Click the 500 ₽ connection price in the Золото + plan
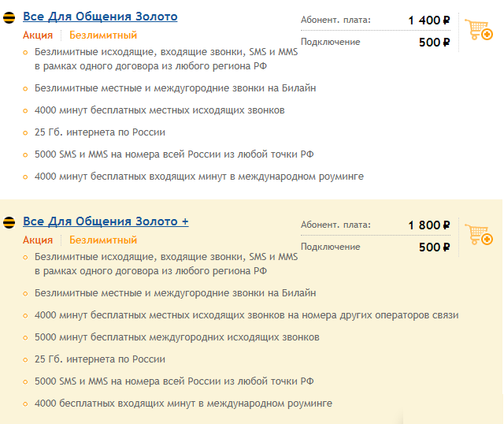Viewport: 504px width, 424px height. 435,247
